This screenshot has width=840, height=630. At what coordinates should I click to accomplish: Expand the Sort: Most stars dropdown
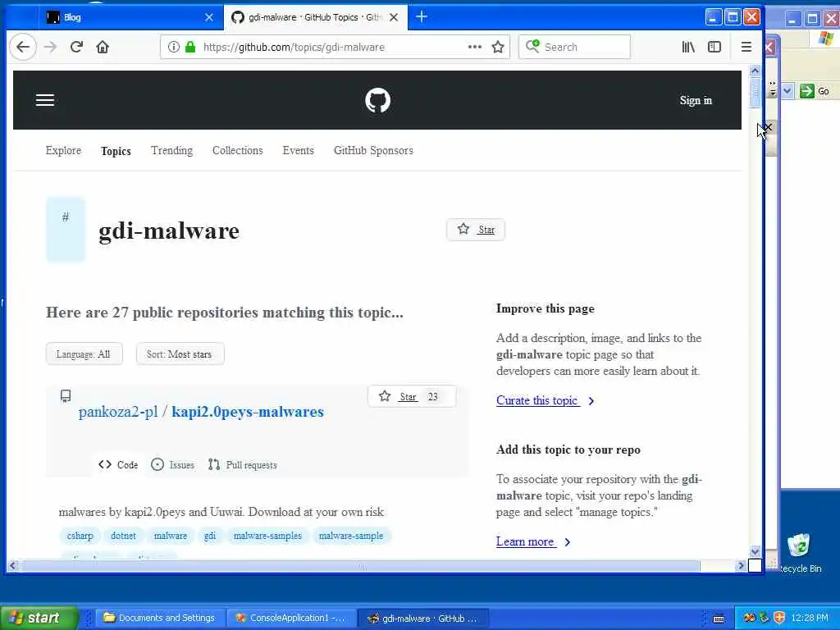pyautogui.click(x=180, y=354)
